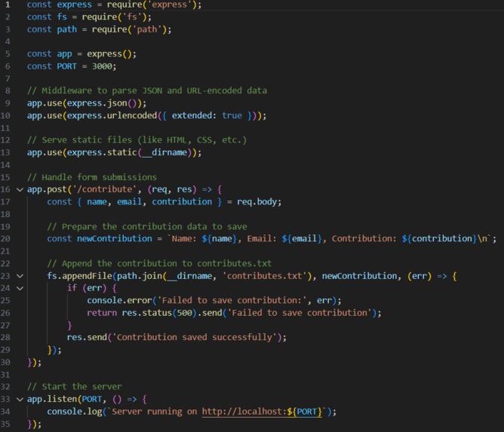Click line number 20 in the gutter
504x432 pixels.
point(5,239)
